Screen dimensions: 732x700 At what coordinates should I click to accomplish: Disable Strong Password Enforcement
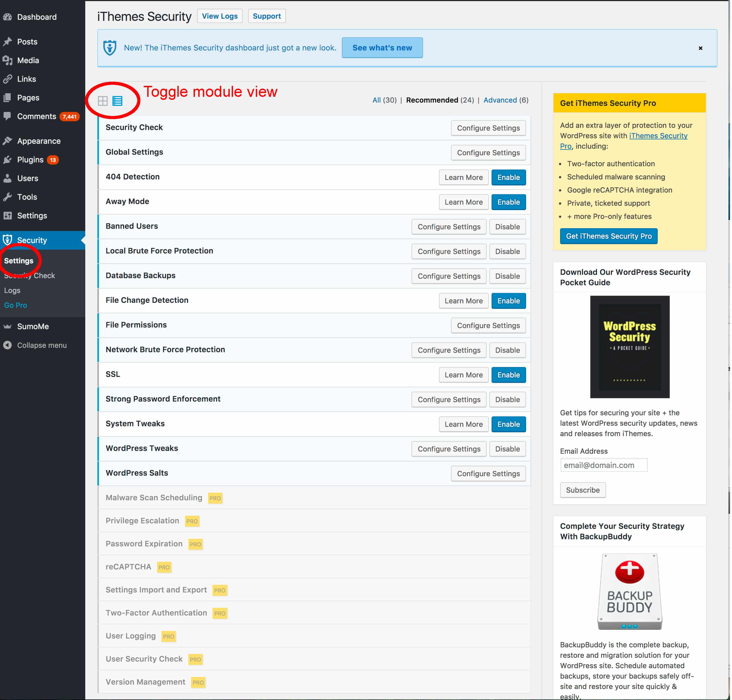coord(507,399)
